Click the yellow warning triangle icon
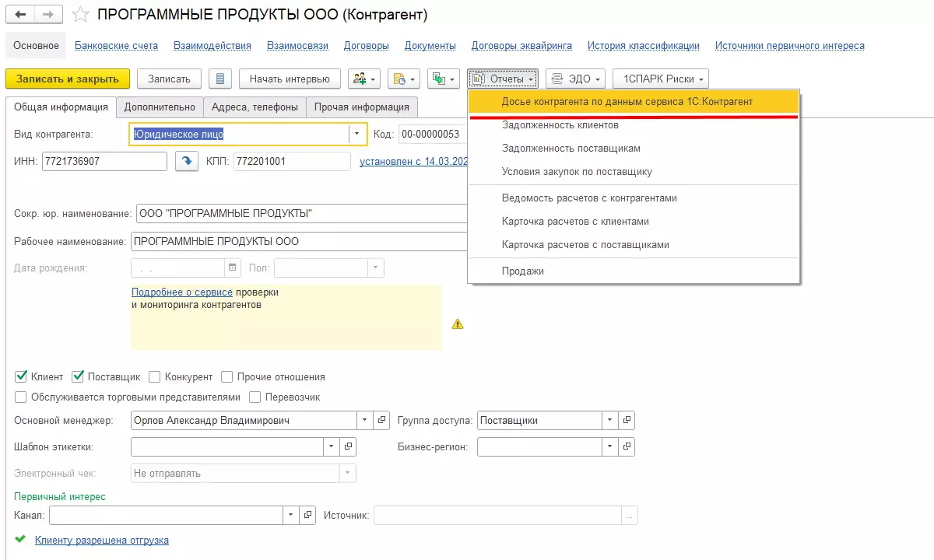Screen dimensions: 934x560 pyautogui.click(x=458, y=324)
